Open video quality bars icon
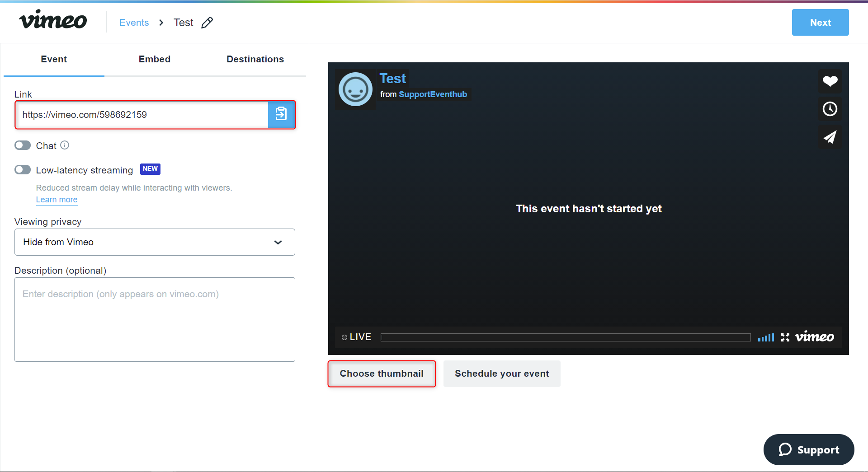The width and height of the screenshot is (868, 472). coord(766,337)
